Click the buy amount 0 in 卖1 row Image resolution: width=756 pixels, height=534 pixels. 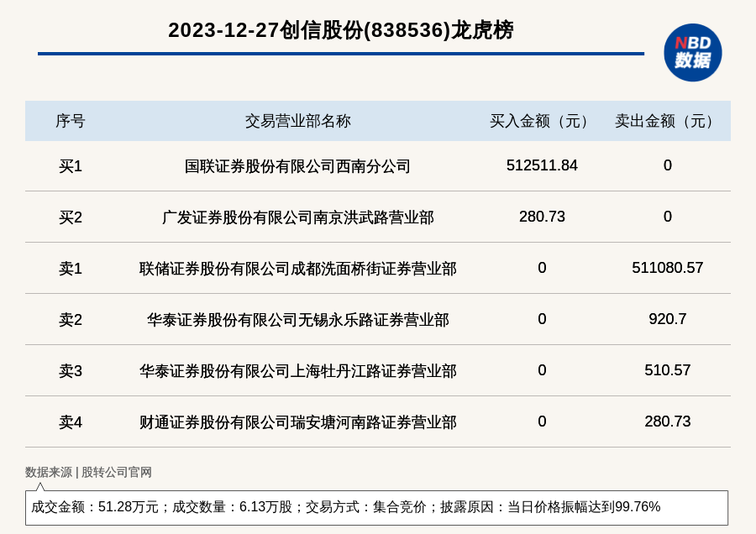(542, 268)
